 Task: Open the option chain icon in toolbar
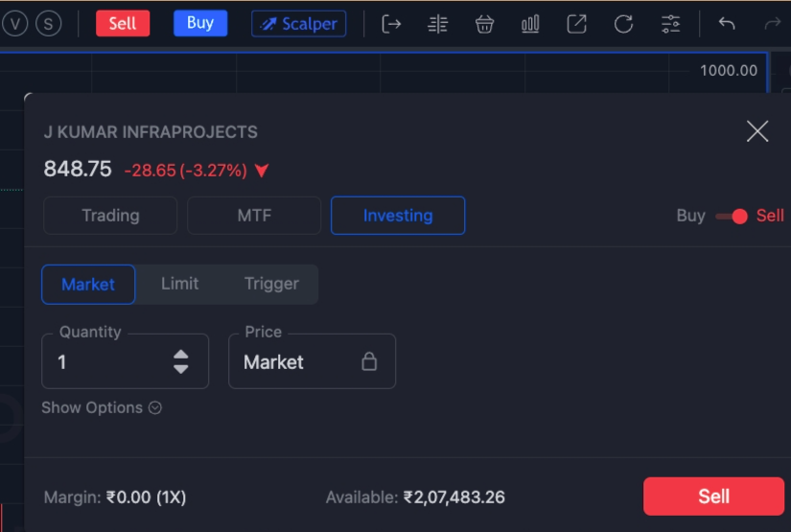tap(437, 24)
